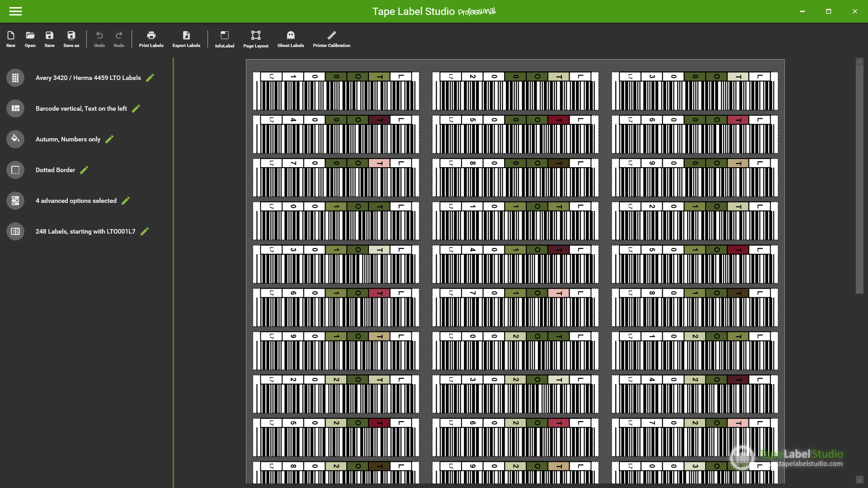
Task: Edit Barcode vertical layout with pencil
Action: (136, 108)
